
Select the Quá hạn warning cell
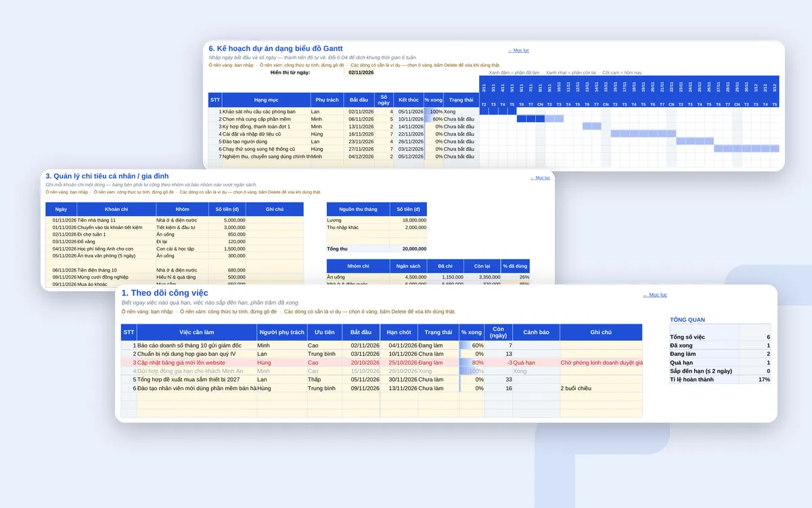pyautogui.click(x=536, y=362)
